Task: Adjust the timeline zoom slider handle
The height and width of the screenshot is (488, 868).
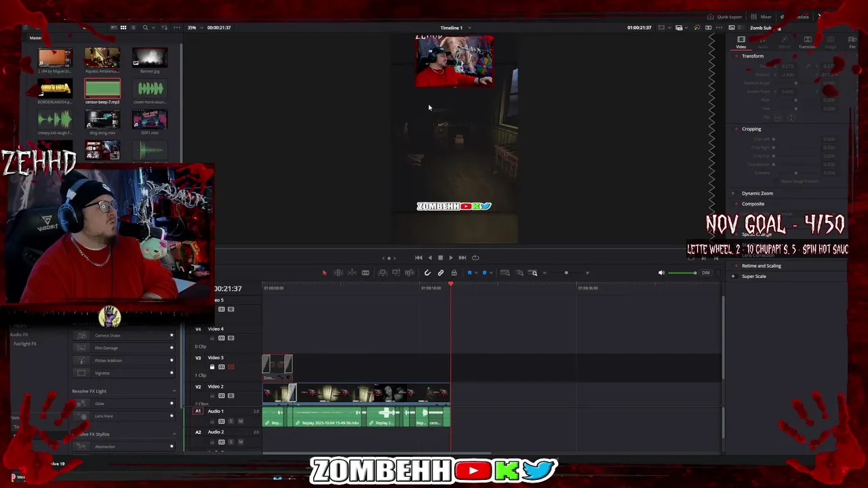Action: pos(566,273)
